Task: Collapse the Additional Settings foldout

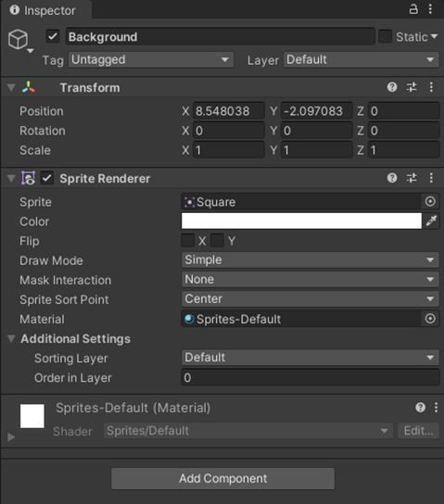Action: [x=11, y=338]
